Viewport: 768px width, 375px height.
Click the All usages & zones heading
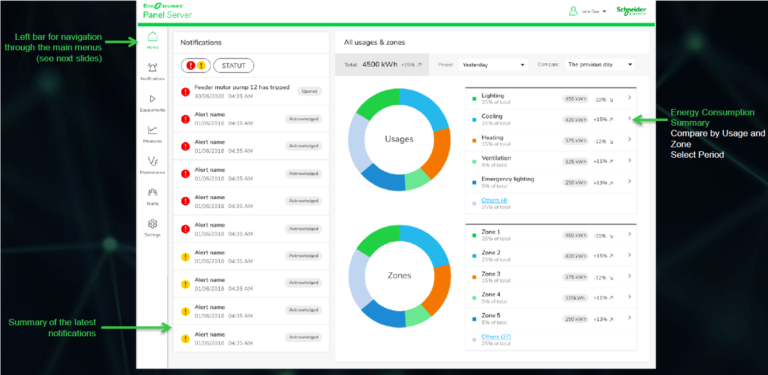coord(374,43)
